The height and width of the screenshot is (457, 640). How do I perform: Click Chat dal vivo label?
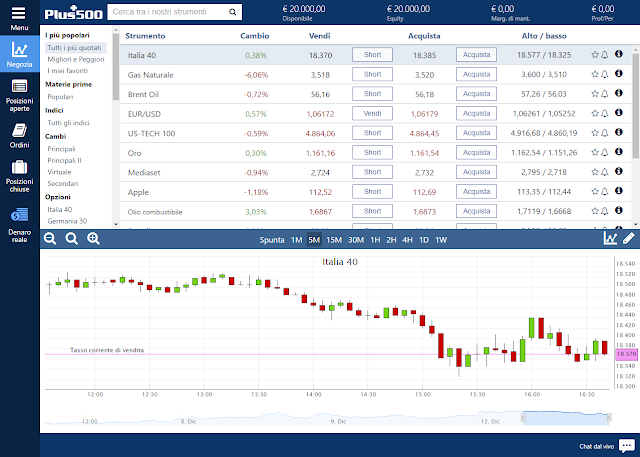point(596,446)
